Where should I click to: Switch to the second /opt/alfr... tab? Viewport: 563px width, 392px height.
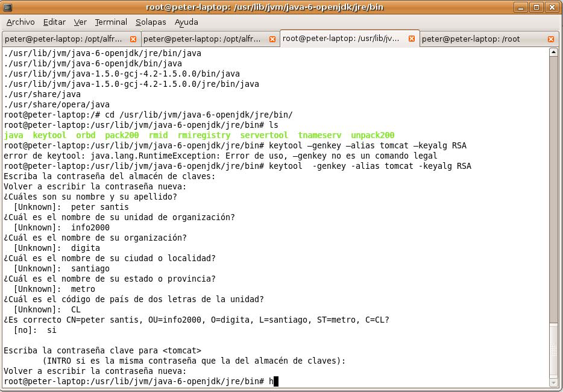point(202,39)
